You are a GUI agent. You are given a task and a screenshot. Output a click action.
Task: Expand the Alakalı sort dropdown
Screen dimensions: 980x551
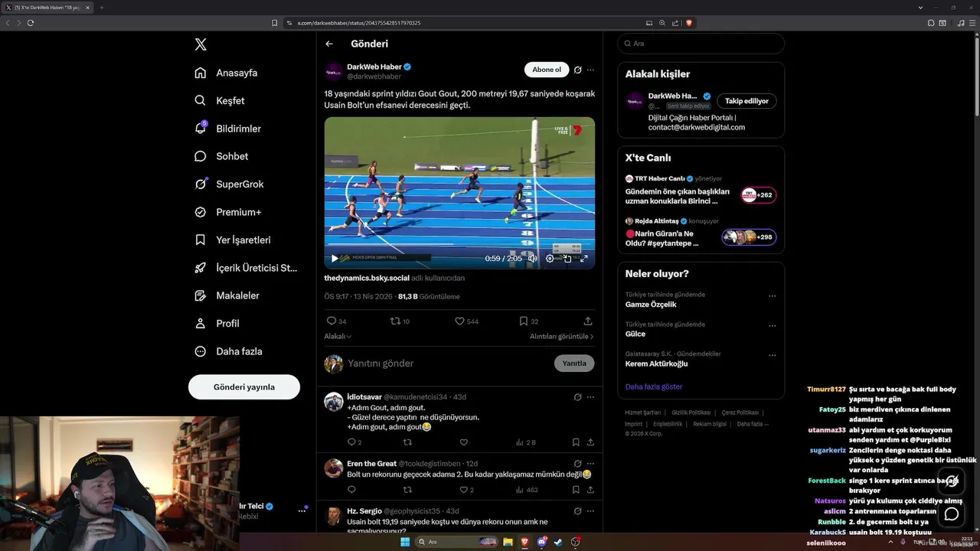[x=338, y=337]
